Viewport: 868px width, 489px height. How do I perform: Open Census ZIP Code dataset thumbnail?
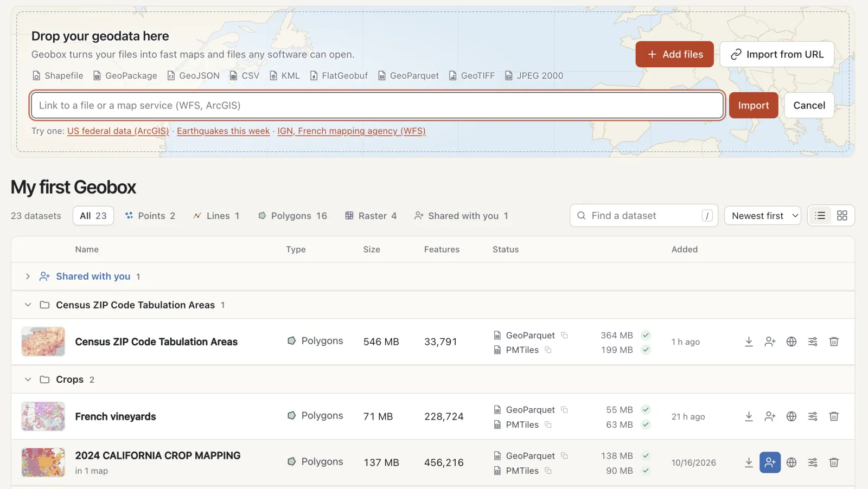tap(43, 342)
